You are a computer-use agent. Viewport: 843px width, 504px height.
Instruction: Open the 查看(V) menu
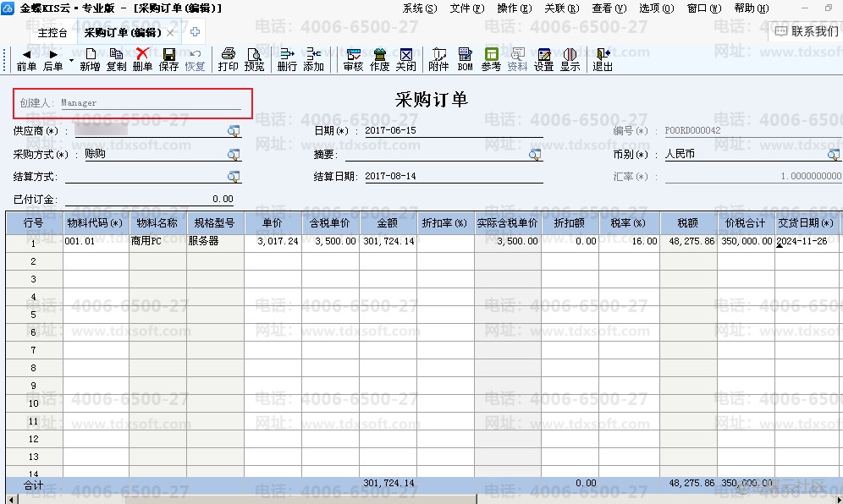[609, 8]
